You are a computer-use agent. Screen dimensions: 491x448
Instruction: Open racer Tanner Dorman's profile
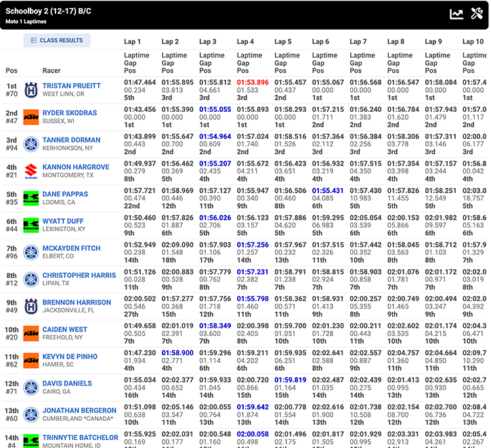click(x=71, y=140)
